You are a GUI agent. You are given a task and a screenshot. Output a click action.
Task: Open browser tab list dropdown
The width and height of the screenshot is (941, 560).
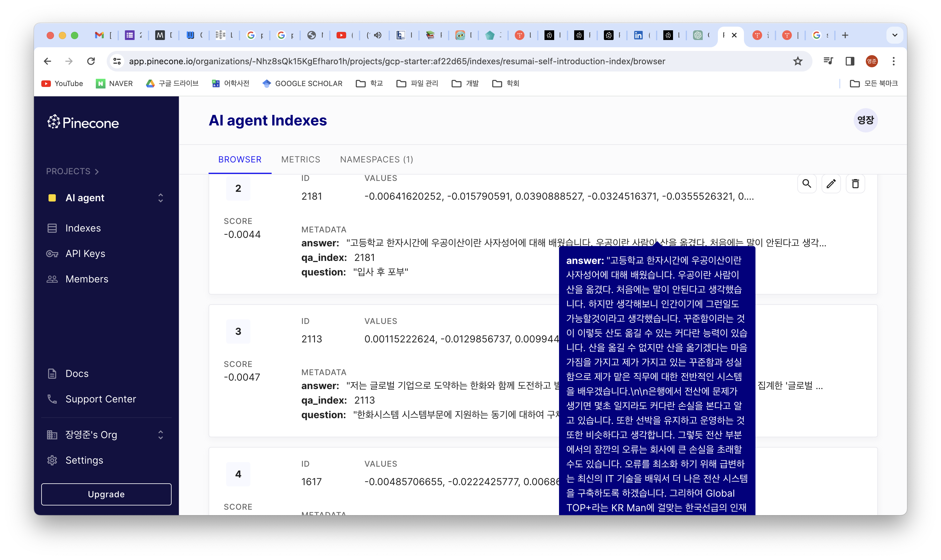click(894, 35)
